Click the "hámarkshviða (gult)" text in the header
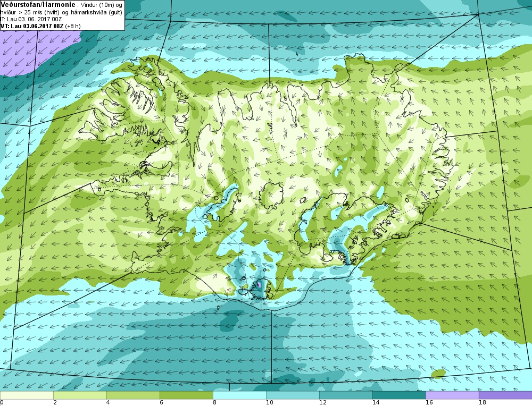Screen dimensions: 532x406 point(97,13)
